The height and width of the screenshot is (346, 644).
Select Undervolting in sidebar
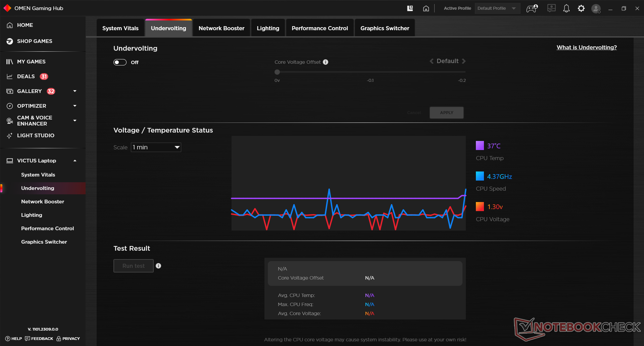[38, 188]
